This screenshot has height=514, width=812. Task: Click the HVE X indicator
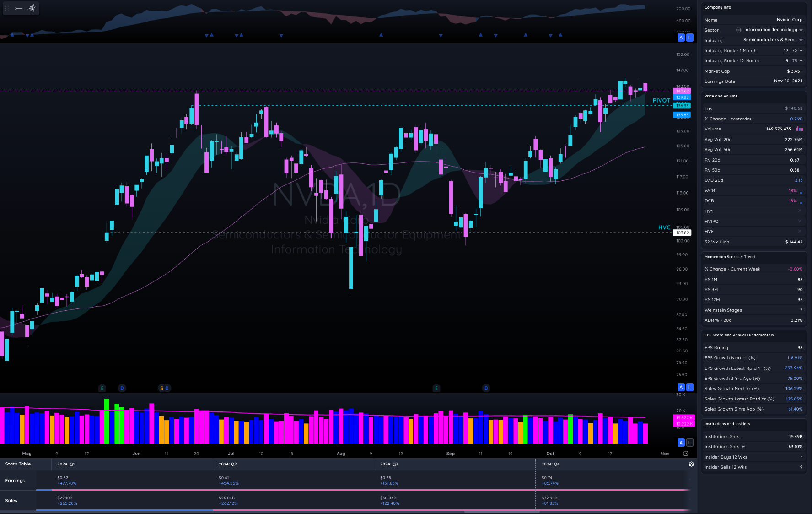coord(800,231)
